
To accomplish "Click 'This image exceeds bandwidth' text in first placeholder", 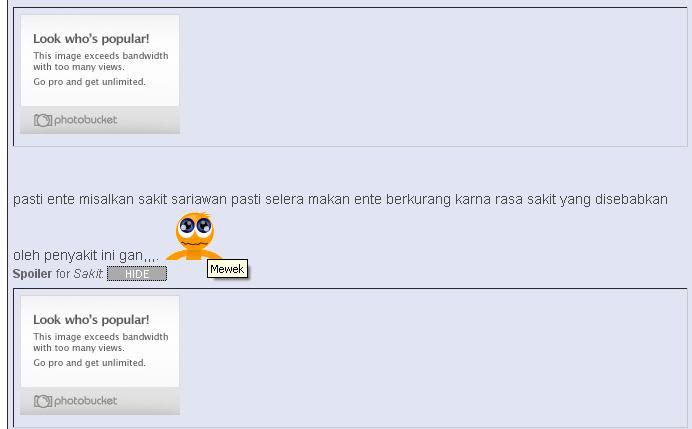I will click(101, 56).
